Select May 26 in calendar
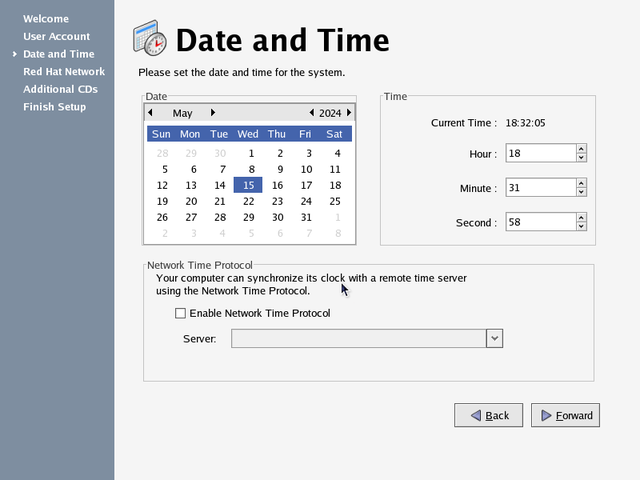640x480 pixels. pyautogui.click(x=162, y=217)
